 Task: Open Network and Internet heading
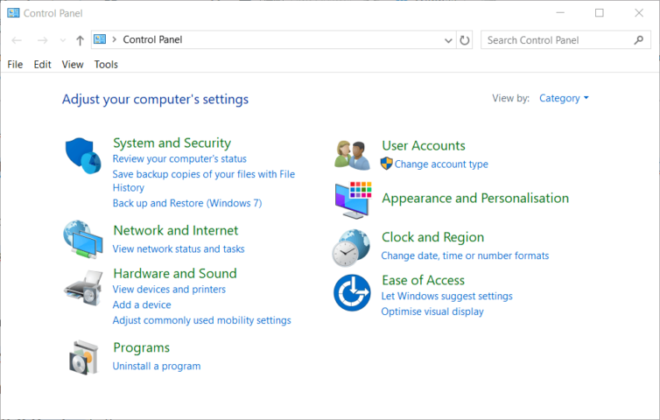[176, 231]
